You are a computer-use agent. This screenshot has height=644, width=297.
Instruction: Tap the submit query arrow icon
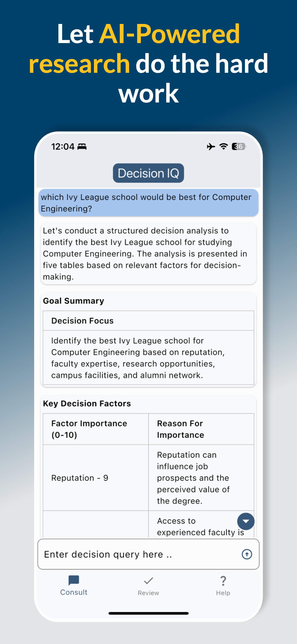coord(247,554)
